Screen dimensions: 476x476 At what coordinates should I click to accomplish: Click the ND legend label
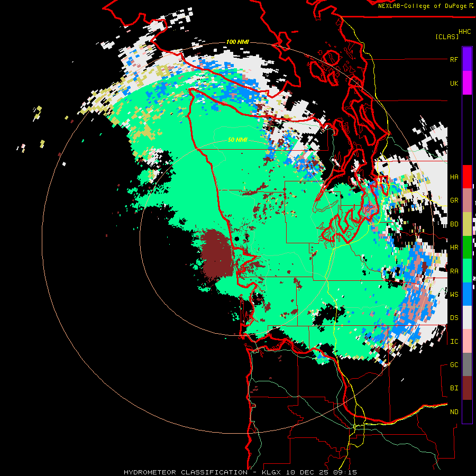click(x=454, y=412)
